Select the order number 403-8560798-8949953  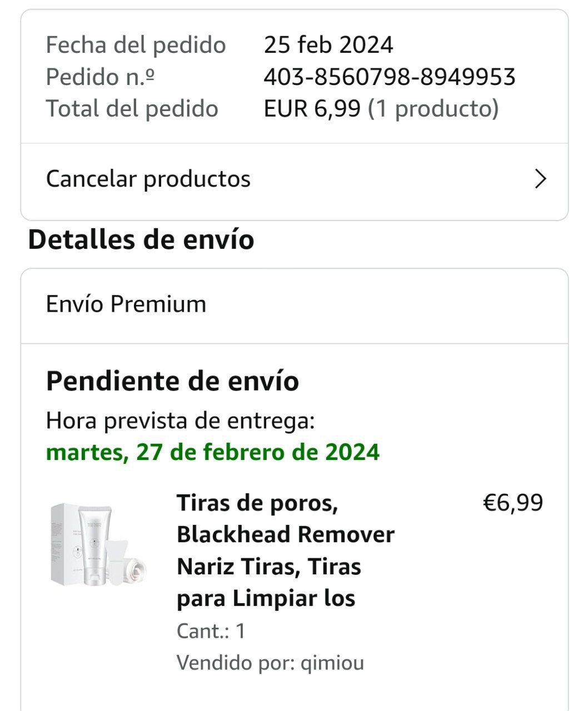(x=389, y=77)
